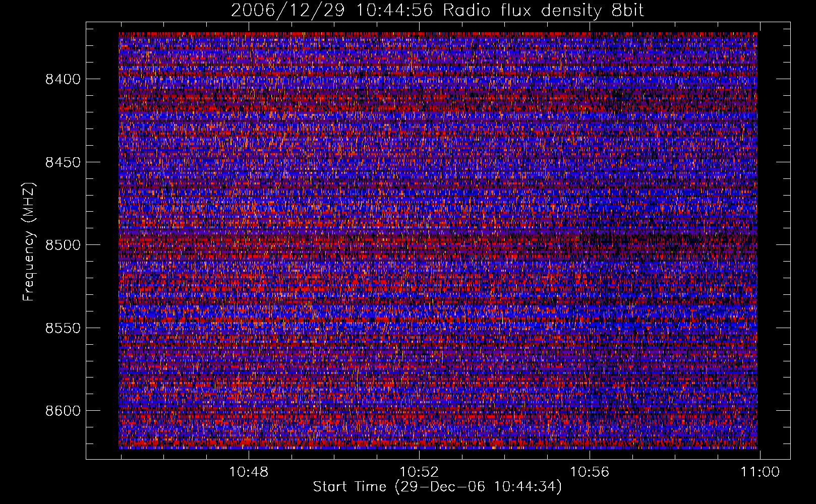The image size is (816, 504).
Task: Click the 8450 frequency tick label
Action: [63, 162]
